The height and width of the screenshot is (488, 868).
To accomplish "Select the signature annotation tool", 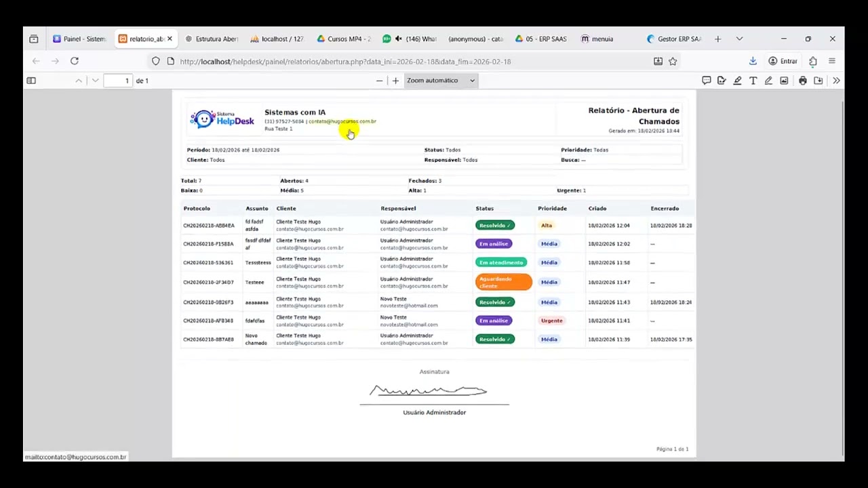I will pos(722,81).
